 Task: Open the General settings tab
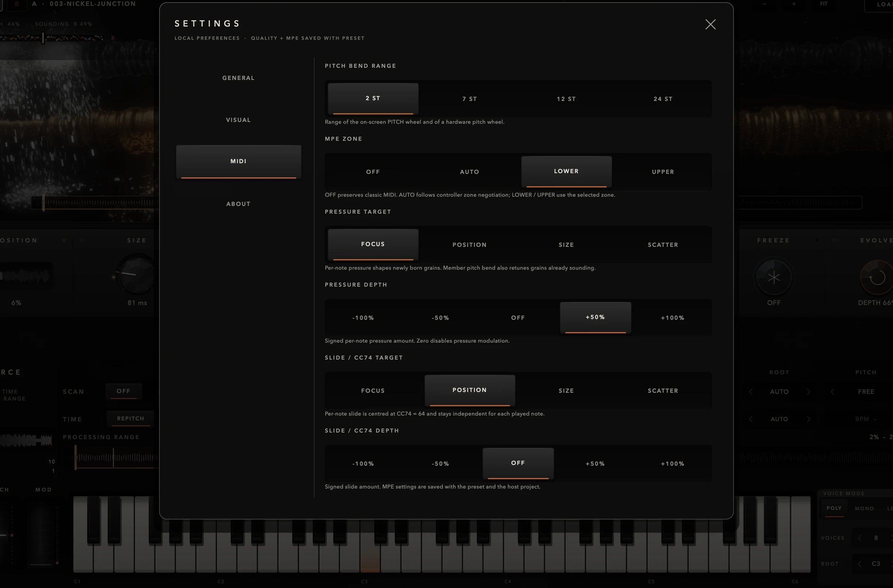click(238, 78)
